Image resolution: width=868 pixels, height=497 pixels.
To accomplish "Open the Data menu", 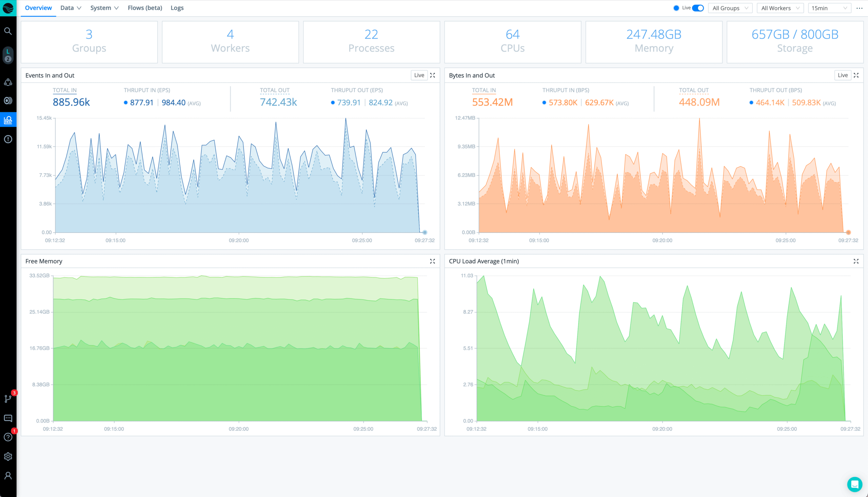I will click(71, 8).
